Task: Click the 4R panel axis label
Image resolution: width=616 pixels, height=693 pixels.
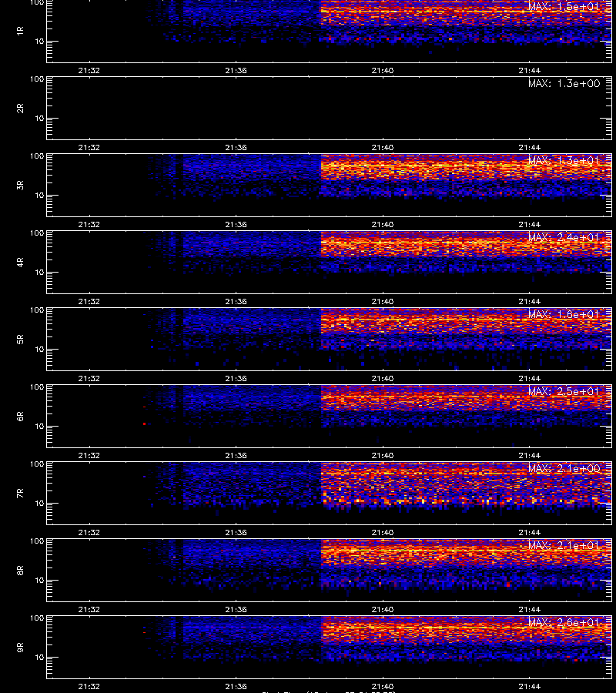Action: (x=20, y=262)
